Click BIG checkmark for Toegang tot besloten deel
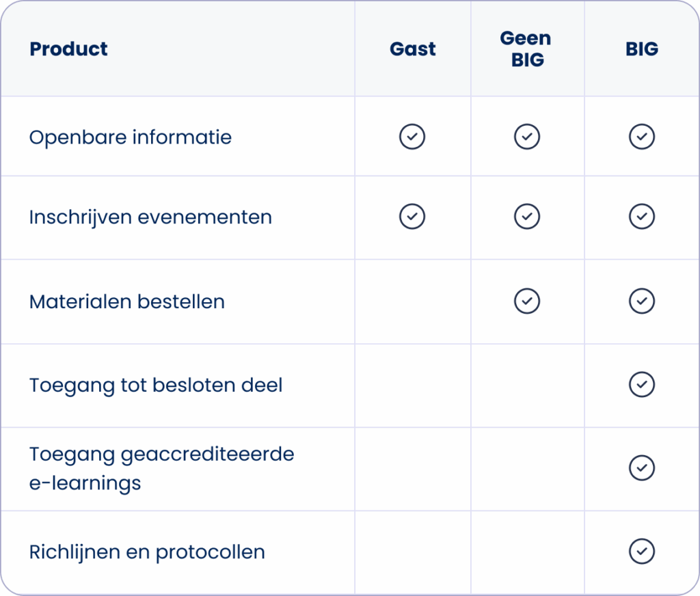This screenshot has width=700, height=596. point(642,384)
